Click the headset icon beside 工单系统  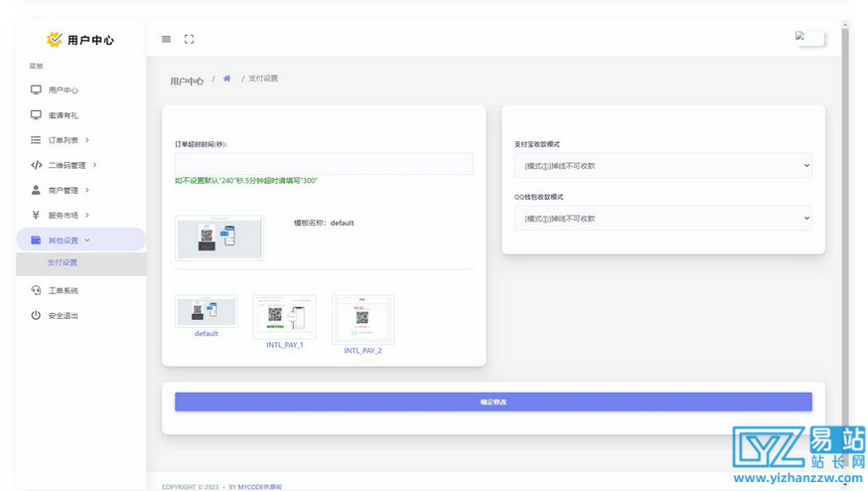(36, 290)
